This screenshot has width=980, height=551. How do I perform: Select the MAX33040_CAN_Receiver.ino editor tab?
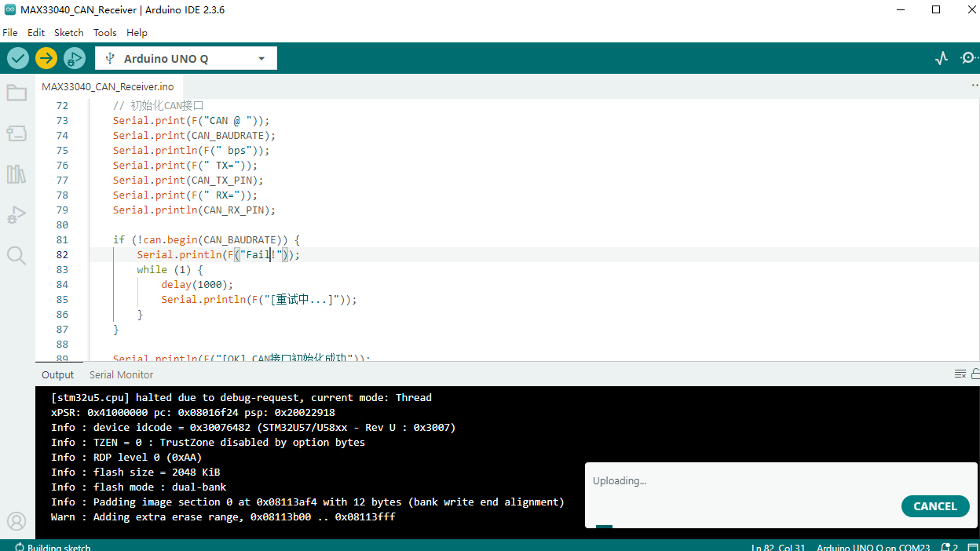click(108, 86)
